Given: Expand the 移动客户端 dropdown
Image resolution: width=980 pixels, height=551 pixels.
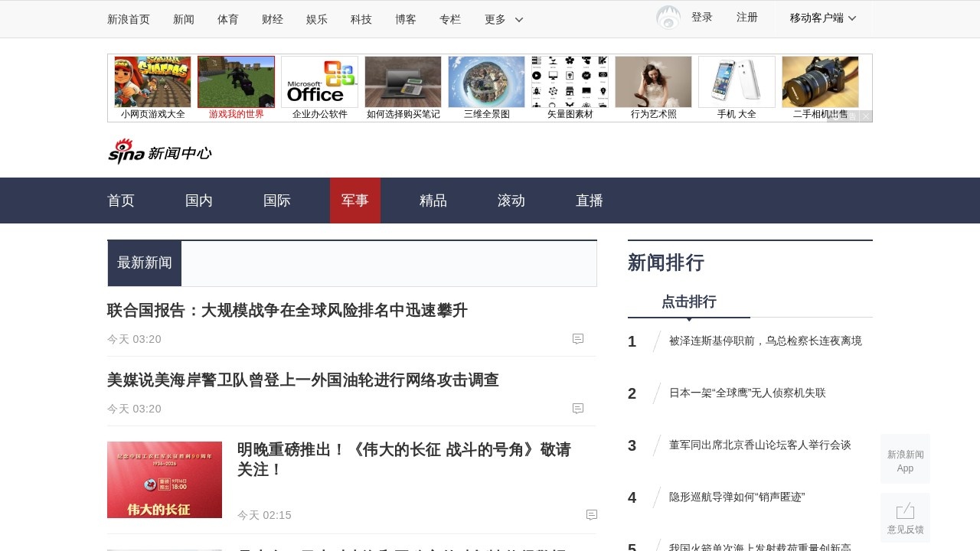Looking at the screenshot, I should click(823, 18).
